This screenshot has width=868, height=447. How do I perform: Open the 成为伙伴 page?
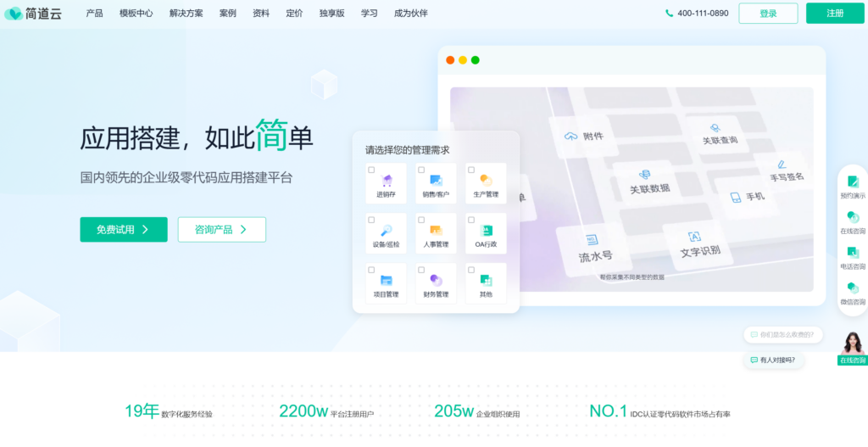point(411,14)
